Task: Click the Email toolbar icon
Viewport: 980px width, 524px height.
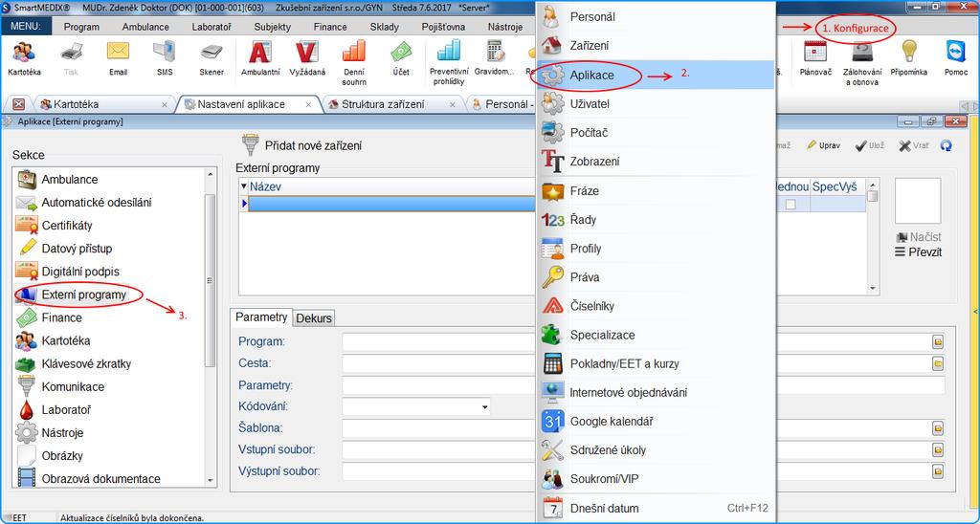Action: tap(118, 58)
